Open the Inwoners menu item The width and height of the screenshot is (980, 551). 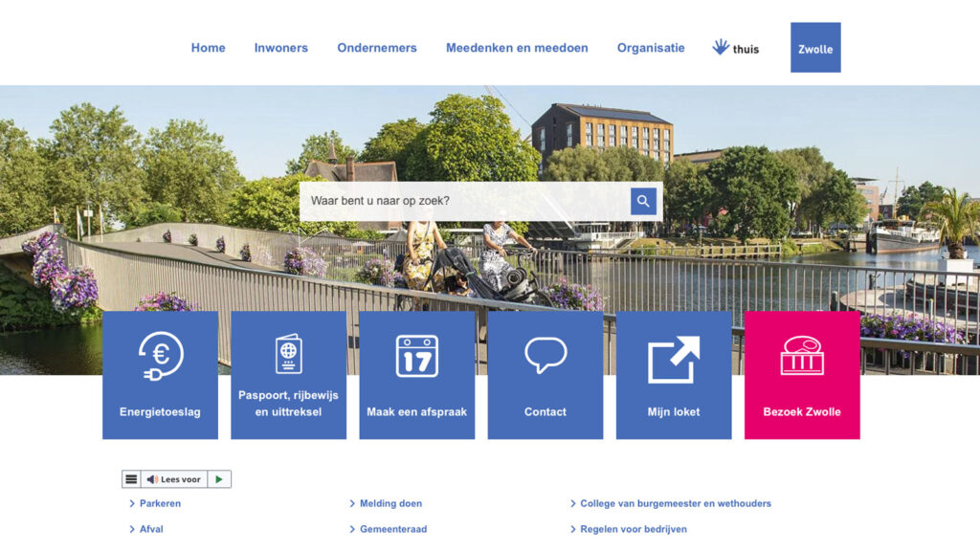280,48
